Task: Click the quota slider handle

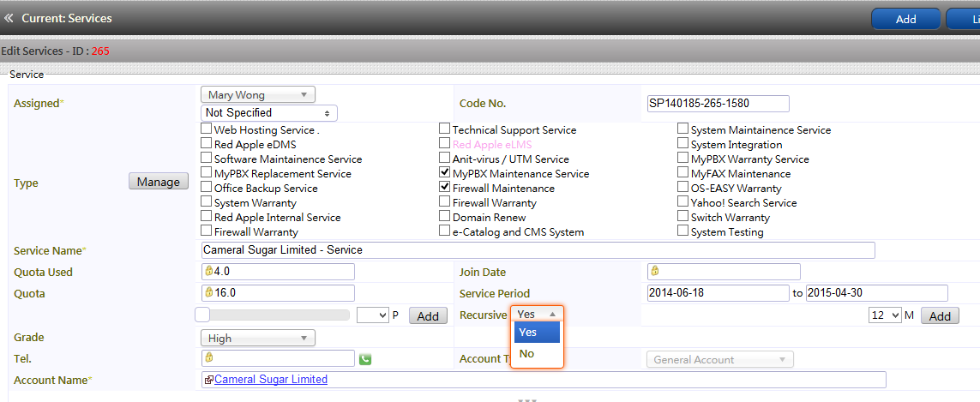Action: 202,315
